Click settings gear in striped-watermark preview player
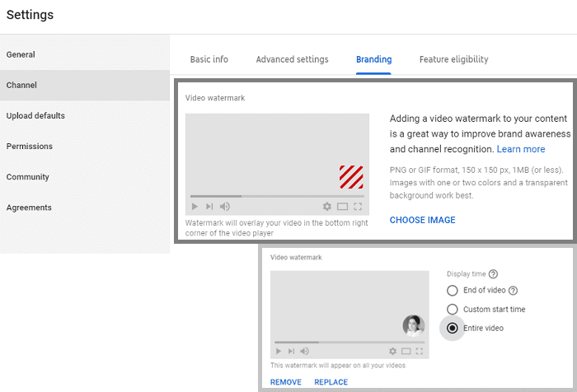This screenshot has height=392, width=577. click(327, 207)
